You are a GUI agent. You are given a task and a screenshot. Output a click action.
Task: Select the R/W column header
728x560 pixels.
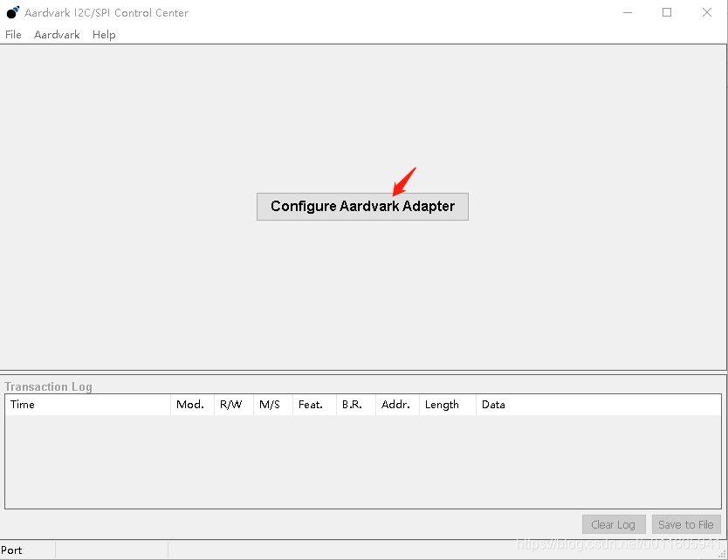[234, 405]
